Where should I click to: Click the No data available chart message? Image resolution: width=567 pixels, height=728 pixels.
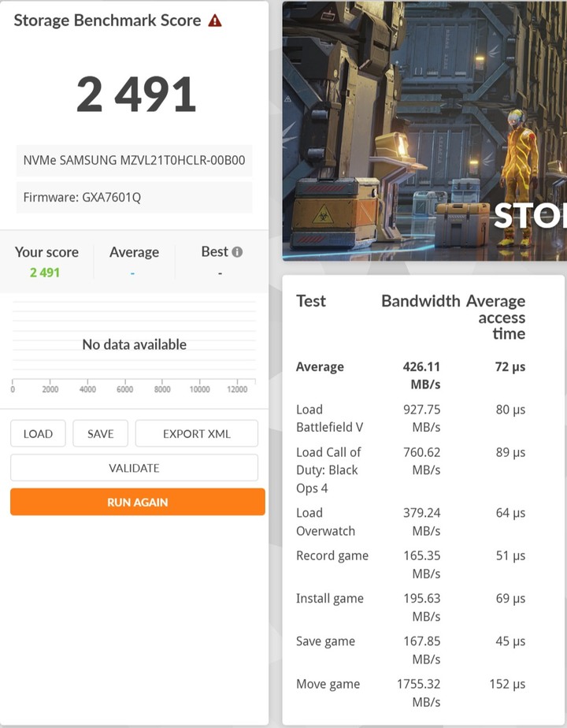click(x=135, y=344)
